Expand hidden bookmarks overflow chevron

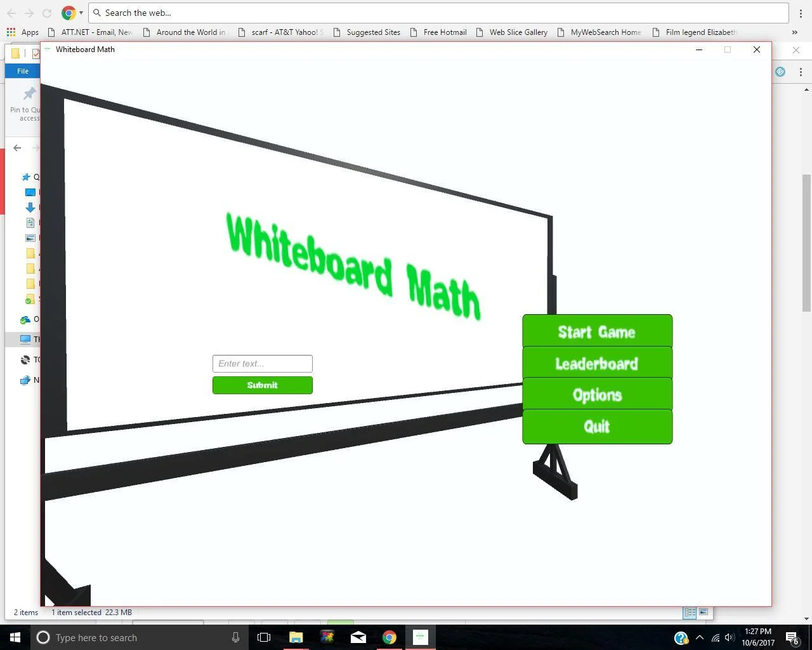(x=795, y=32)
